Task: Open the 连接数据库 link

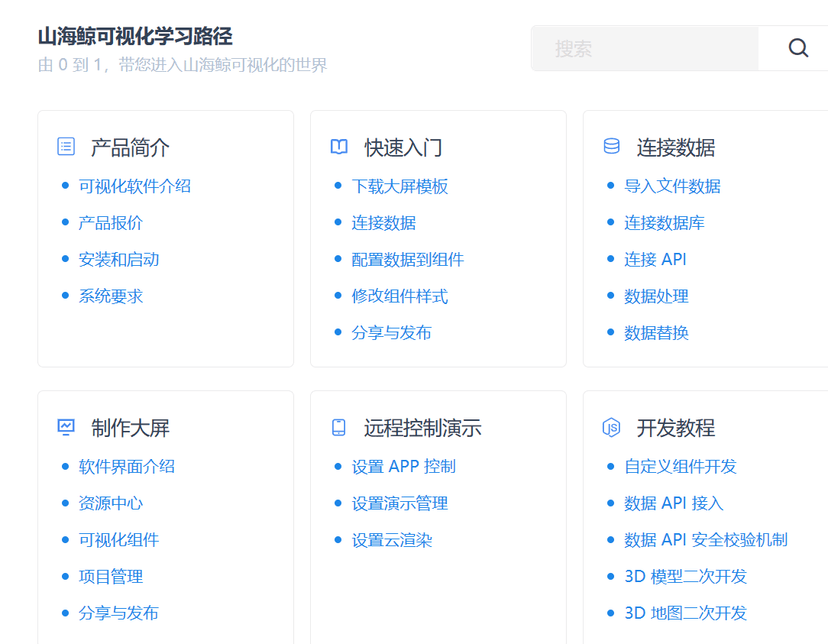Action: tap(664, 223)
